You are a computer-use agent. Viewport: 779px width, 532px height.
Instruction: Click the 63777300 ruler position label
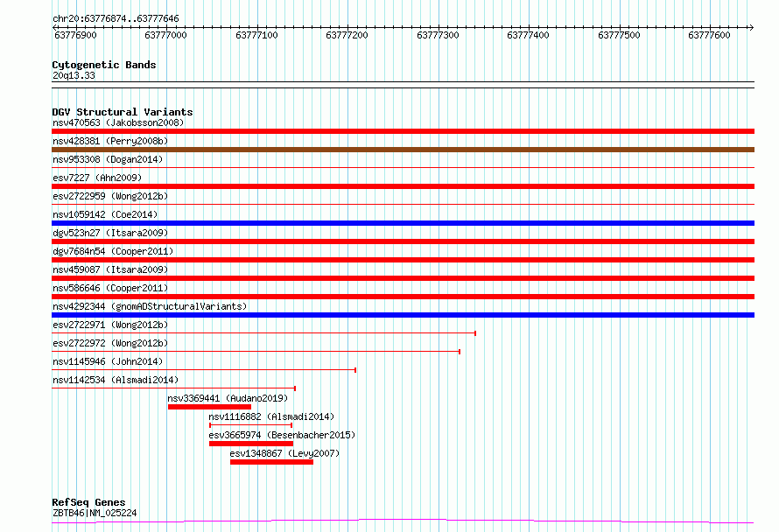[438, 35]
